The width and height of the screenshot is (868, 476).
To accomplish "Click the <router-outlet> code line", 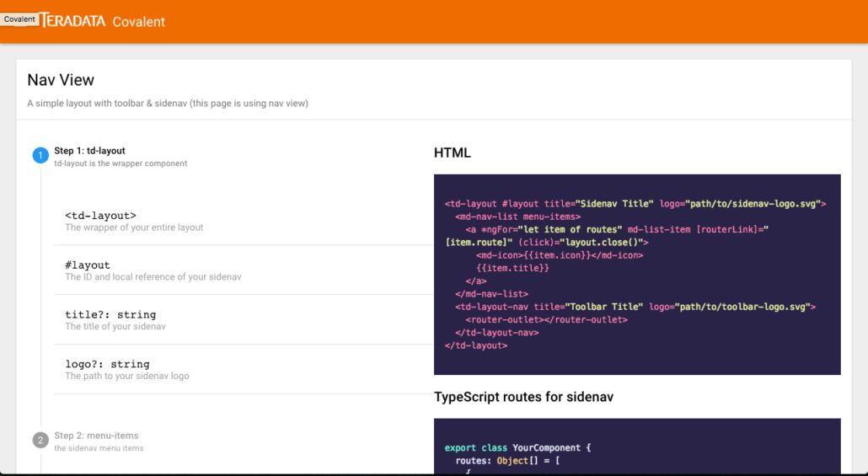I will tap(547, 319).
